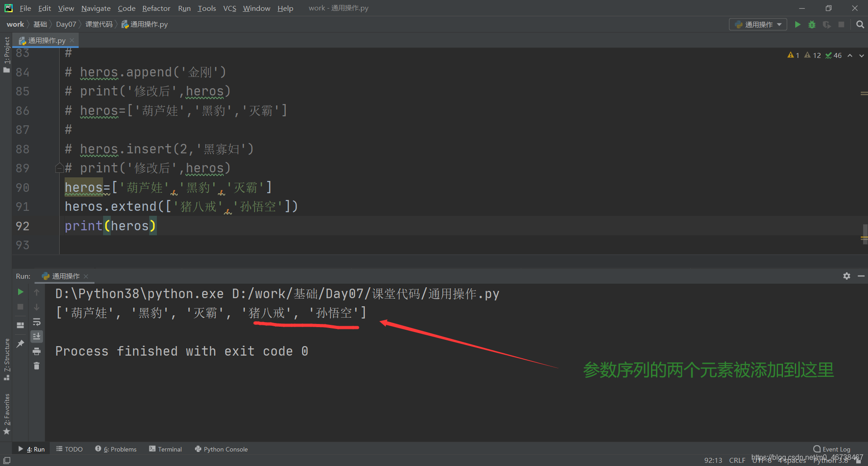Open Run panel settings gear
The height and width of the screenshot is (466, 868).
847,276
